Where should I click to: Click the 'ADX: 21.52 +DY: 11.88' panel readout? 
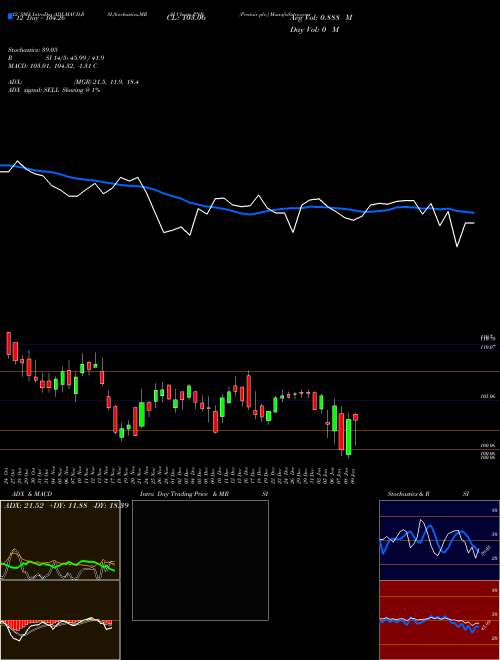(66, 505)
